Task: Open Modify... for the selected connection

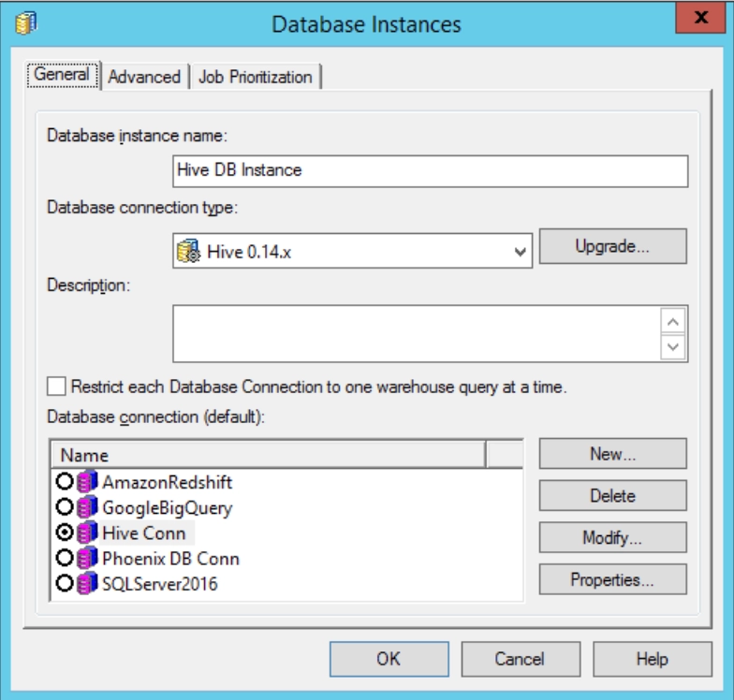Action: 612,537
